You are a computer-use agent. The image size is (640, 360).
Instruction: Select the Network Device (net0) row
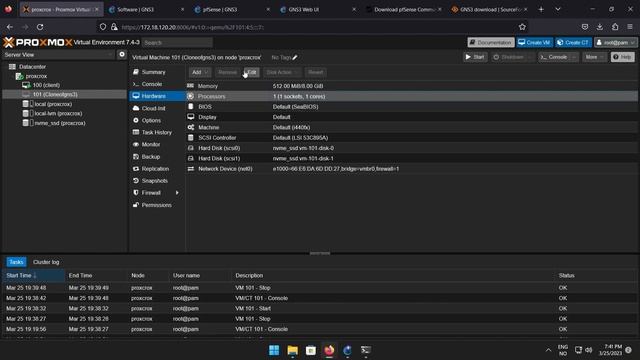412,169
